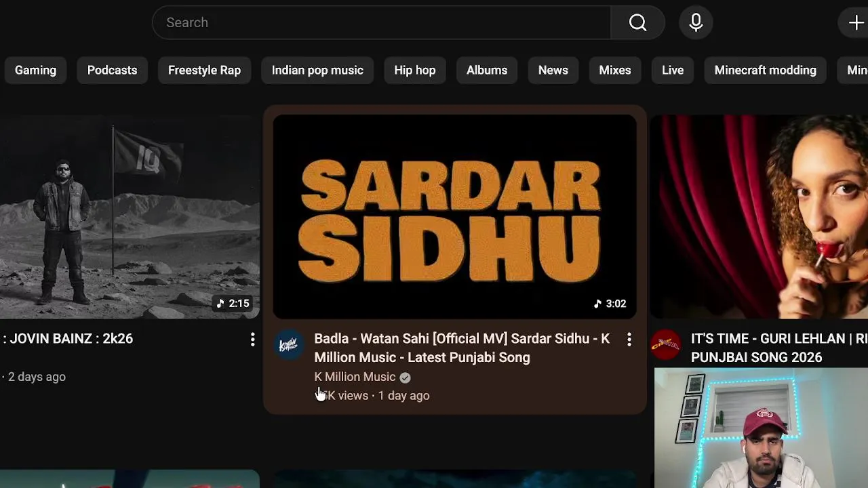The width and height of the screenshot is (868, 488).
Task: Start voice search with microphone icon
Action: [696, 22]
